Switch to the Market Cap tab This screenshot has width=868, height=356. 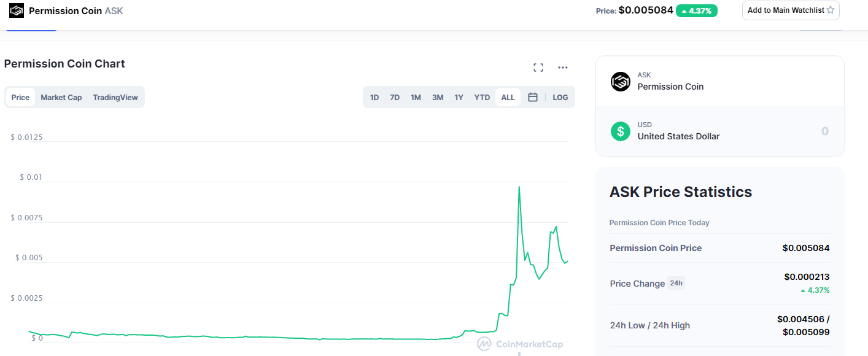click(61, 97)
